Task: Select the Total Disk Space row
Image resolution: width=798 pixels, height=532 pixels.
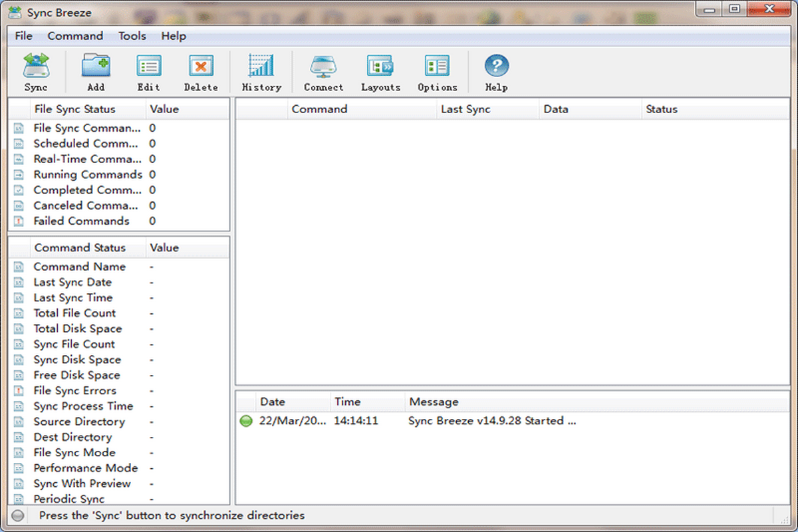Action: pos(120,329)
